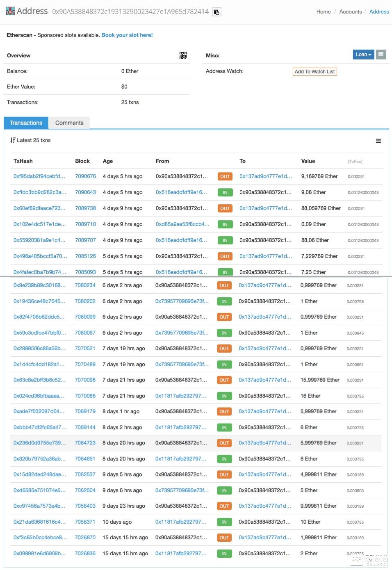Open transaction hash 0xf95dab2f94cebfd...
This screenshot has width=392, height=570.
(39, 176)
